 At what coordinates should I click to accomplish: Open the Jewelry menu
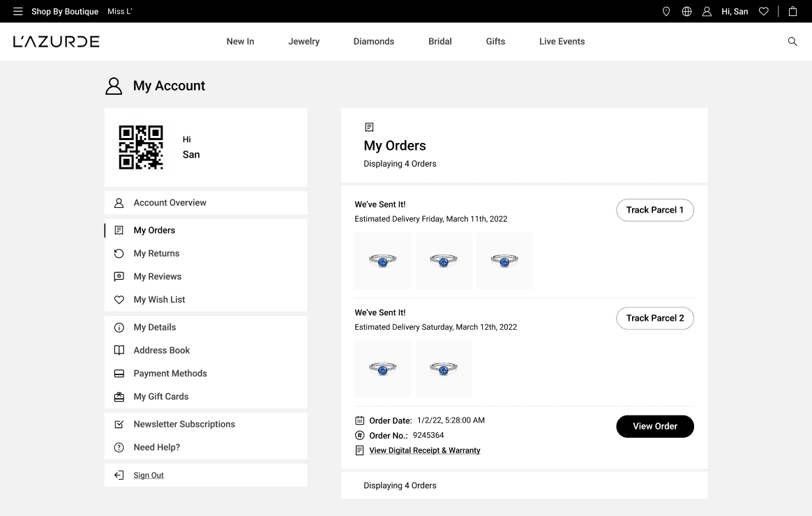(x=303, y=41)
